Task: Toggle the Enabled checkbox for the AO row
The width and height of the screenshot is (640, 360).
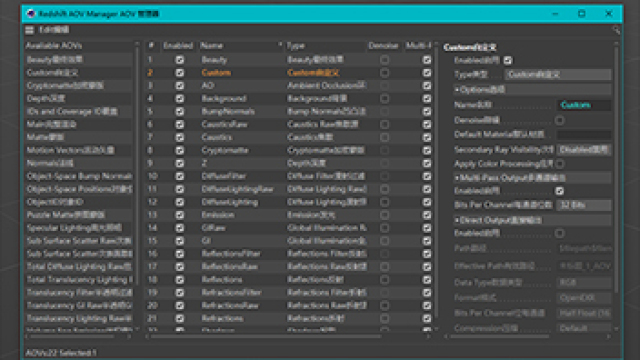Action: (180, 86)
